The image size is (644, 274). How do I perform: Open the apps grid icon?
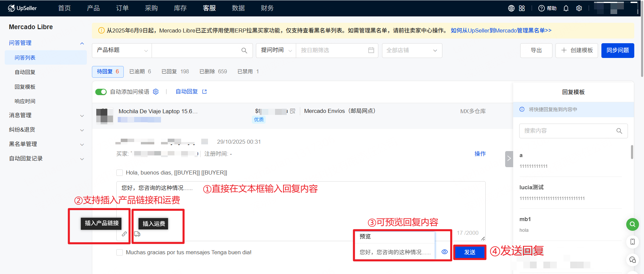pyautogui.click(x=522, y=8)
